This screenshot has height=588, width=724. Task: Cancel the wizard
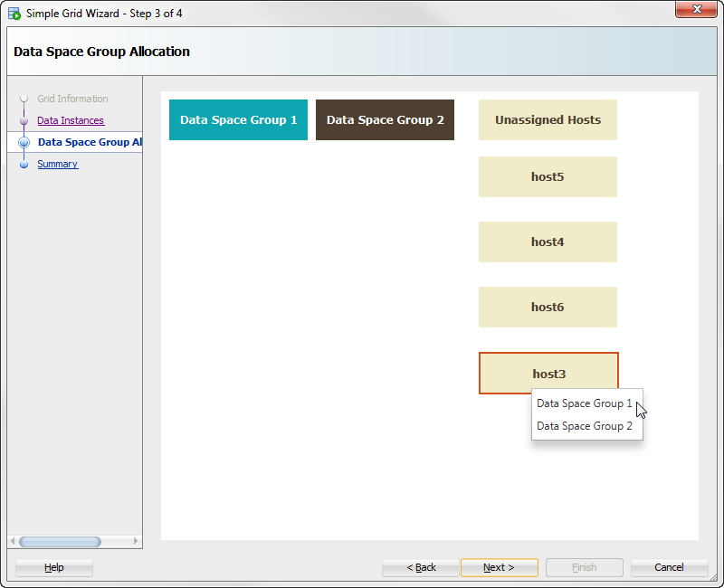tap(669, 567)
